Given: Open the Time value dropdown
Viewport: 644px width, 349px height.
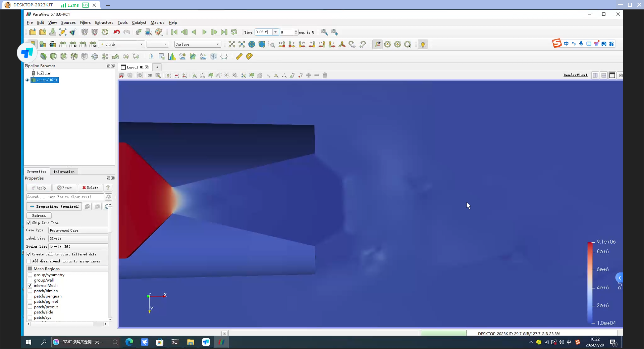Looking at the screenshot, I should click(x=275, y=32).
